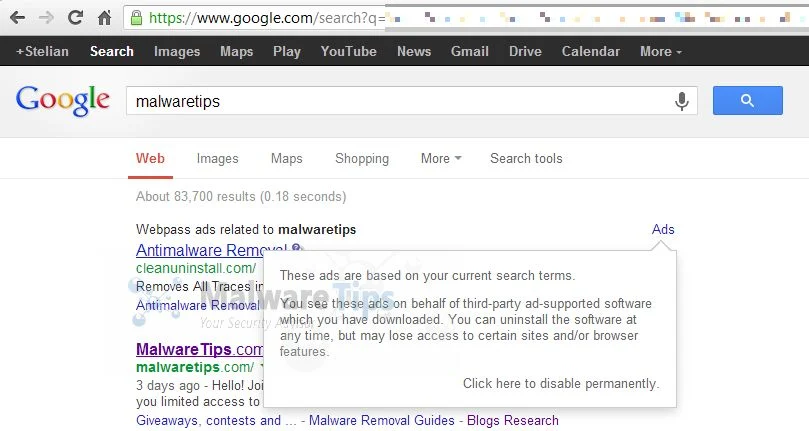Click Webpass ads related to malwaretips text

tap(246, 229)
